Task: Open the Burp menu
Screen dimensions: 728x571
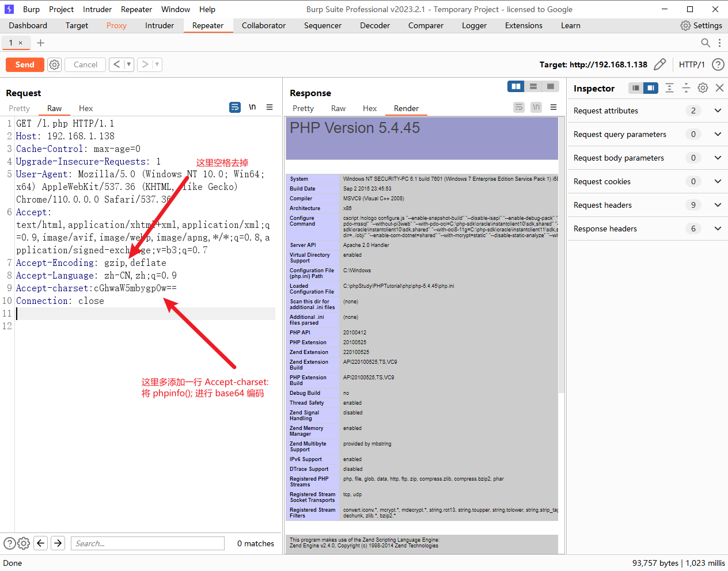Action: pyautogui.click(x=32, y=9)
